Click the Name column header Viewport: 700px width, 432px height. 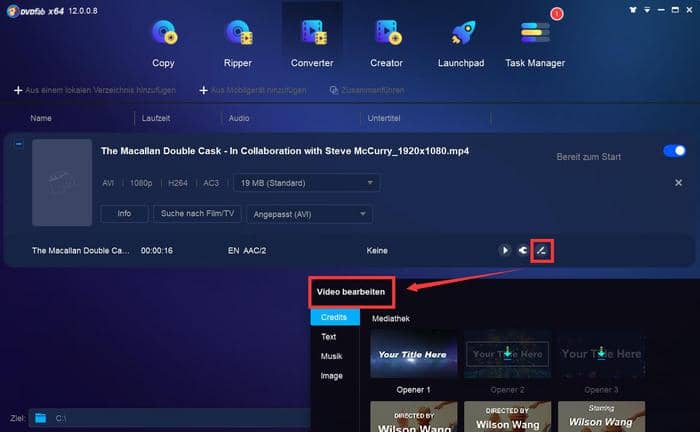pyautogui.click(x=41, y=118)
